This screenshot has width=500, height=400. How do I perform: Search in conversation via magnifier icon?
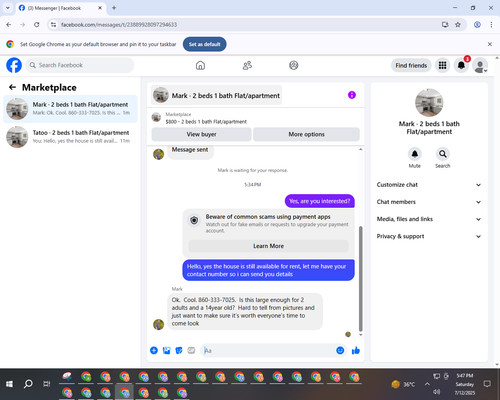coord(443,154)
